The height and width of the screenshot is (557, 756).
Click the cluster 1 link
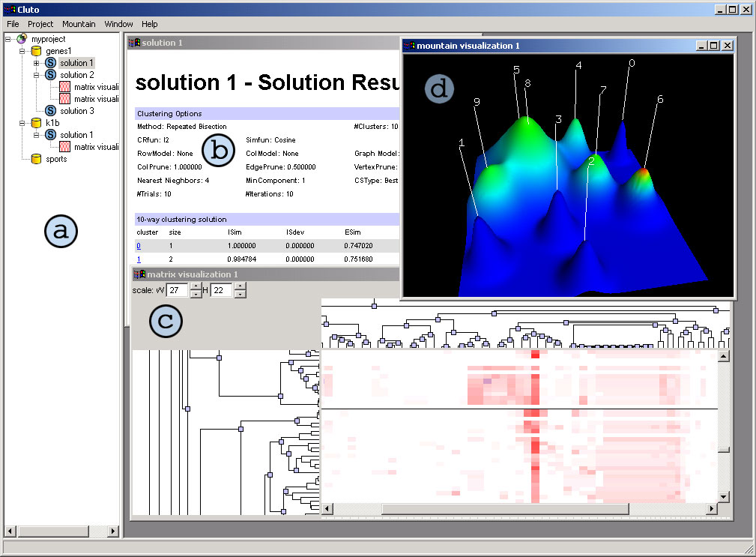139,259
